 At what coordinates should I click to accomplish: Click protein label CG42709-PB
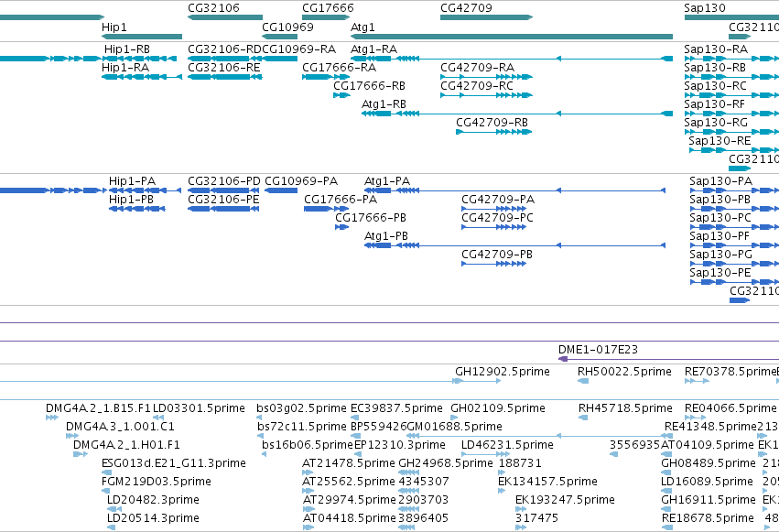pos(497,255)
